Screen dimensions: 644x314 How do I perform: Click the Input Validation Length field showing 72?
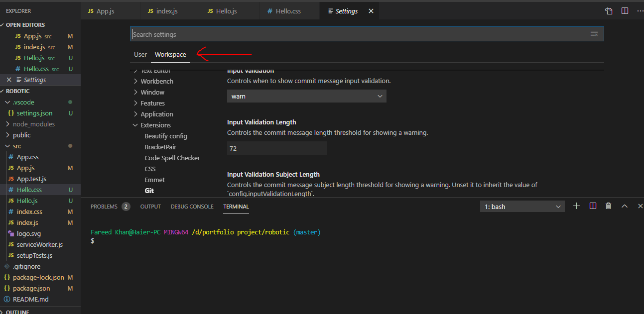pyautogui.click(x=276, y=148)
